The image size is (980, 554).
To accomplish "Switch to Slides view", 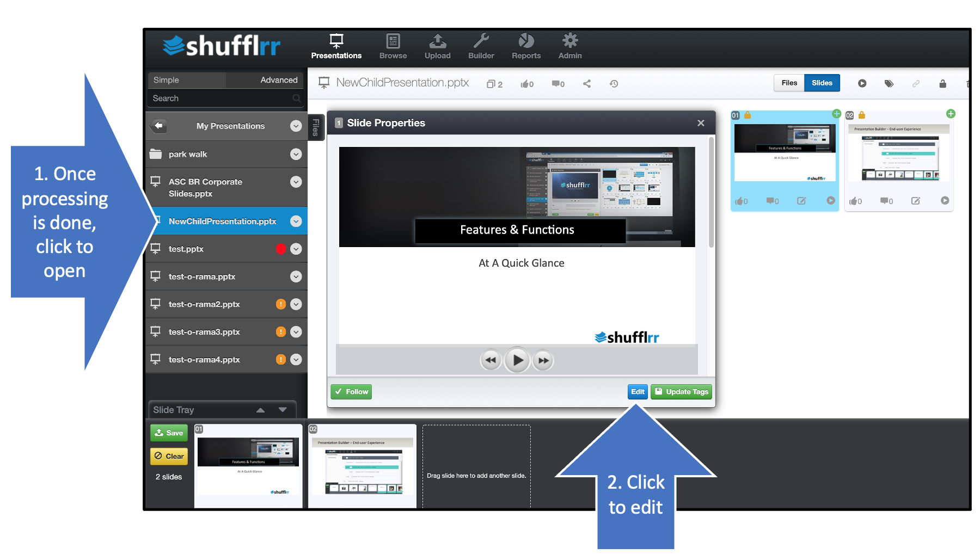I will pyautogui.click(x=822, y=83).
